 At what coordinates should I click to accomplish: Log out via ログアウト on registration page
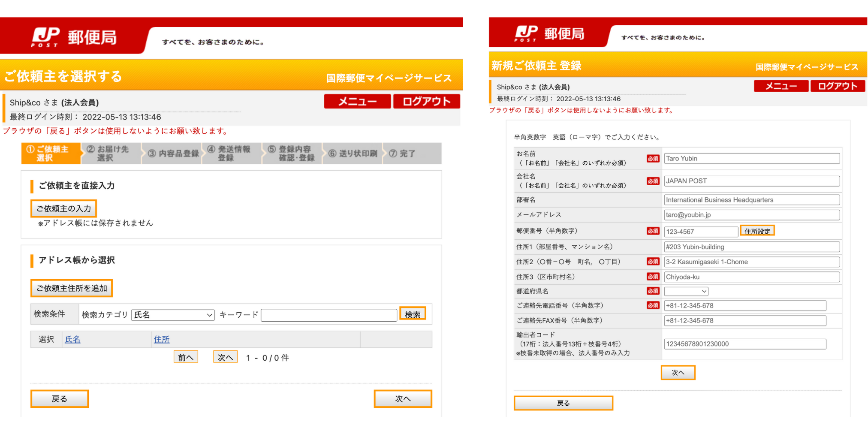pos(838,86)
